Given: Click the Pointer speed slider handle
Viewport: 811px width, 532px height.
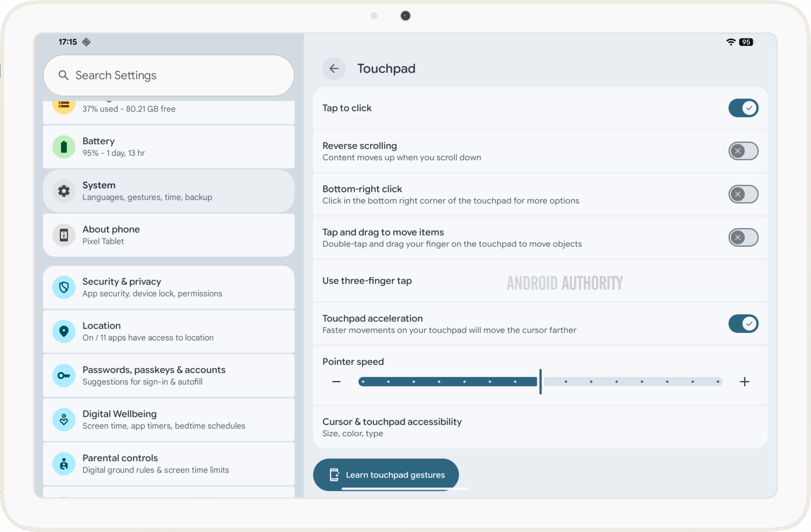Looking at the screenshot, I should tap(540, 382).
